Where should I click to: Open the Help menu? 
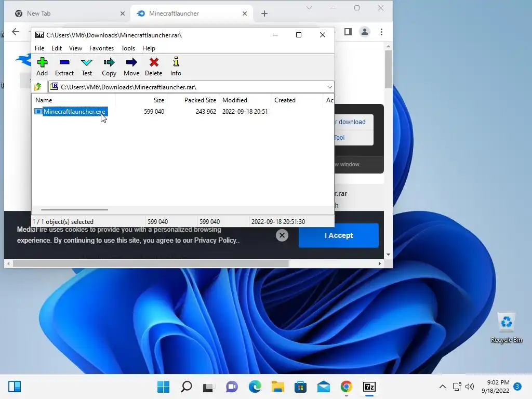149,48
